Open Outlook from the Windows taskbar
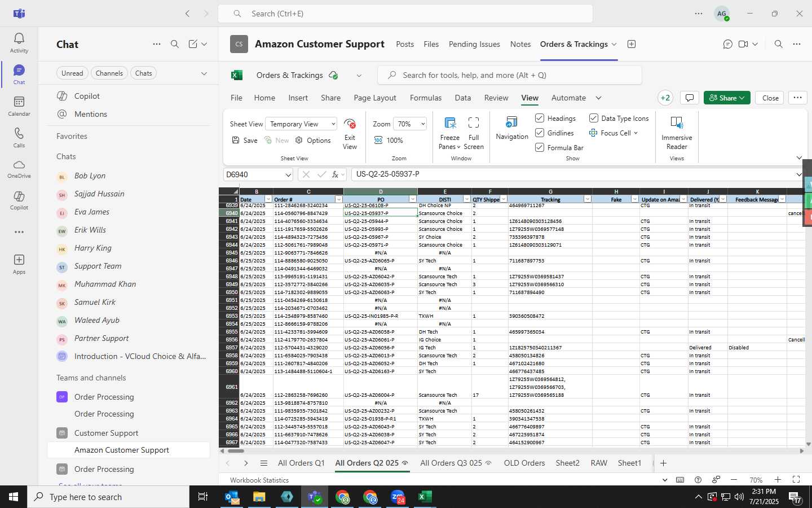Viewport: 812px width, 508px height. click(232, 497)
